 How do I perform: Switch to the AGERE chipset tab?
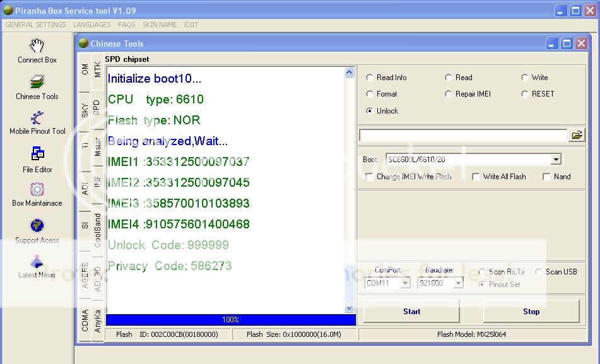point(85,275)
